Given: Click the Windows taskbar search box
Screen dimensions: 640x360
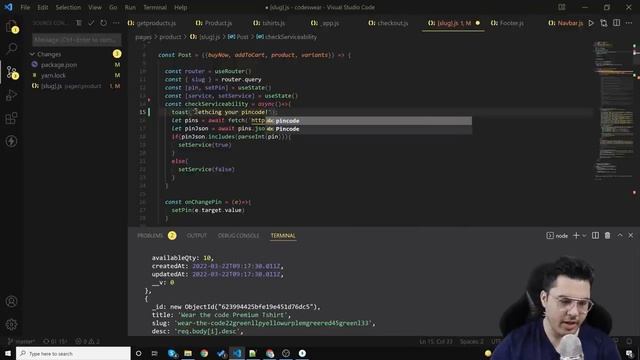Looking at the screenshot, I should (x=73, y=353).
